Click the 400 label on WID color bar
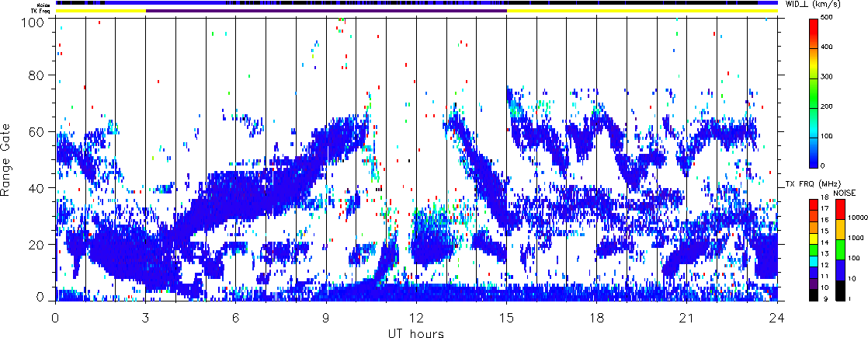This screenshot has height=338, width=868. tap(827, 46)
